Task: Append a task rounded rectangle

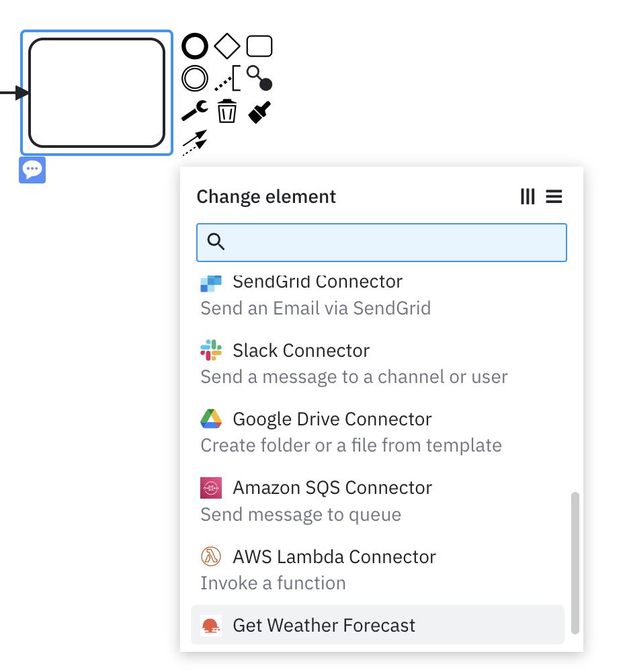Action: 259,46
